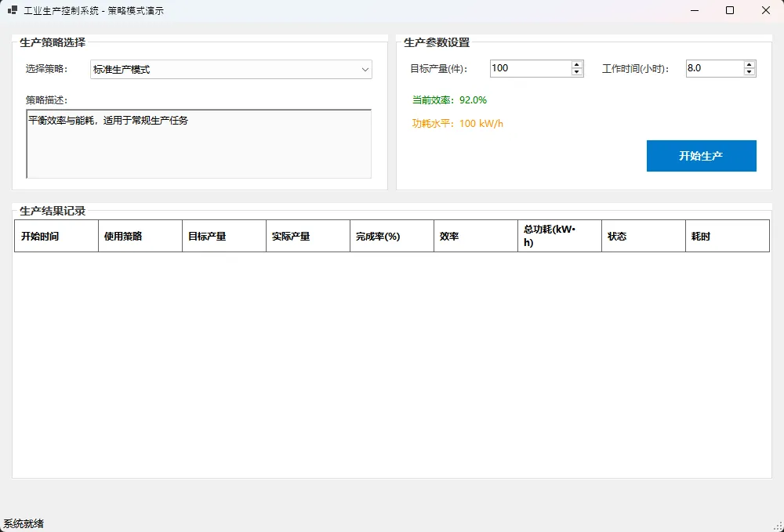Click the 效率 column header
The width and height of the screenshot is (784, 532).
(476, 236)
